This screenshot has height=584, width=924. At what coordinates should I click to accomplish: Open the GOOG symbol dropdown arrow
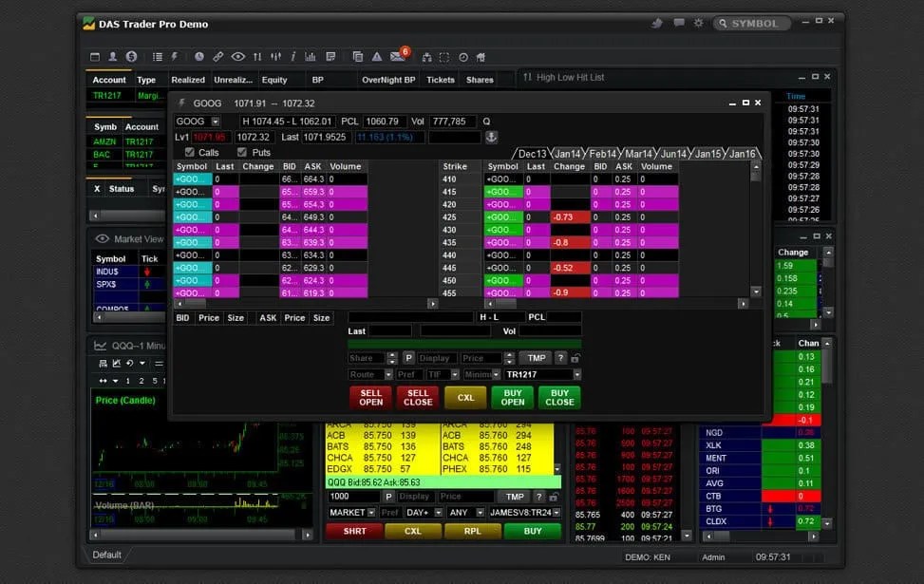216,122
